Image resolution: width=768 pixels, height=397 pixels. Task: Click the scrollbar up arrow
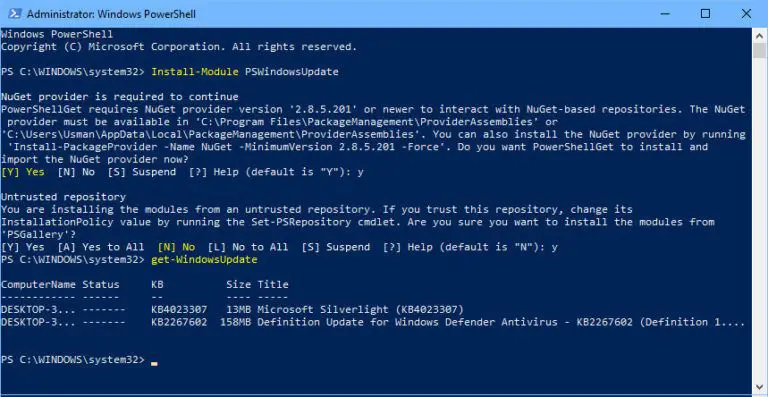[x=759, y=35]
